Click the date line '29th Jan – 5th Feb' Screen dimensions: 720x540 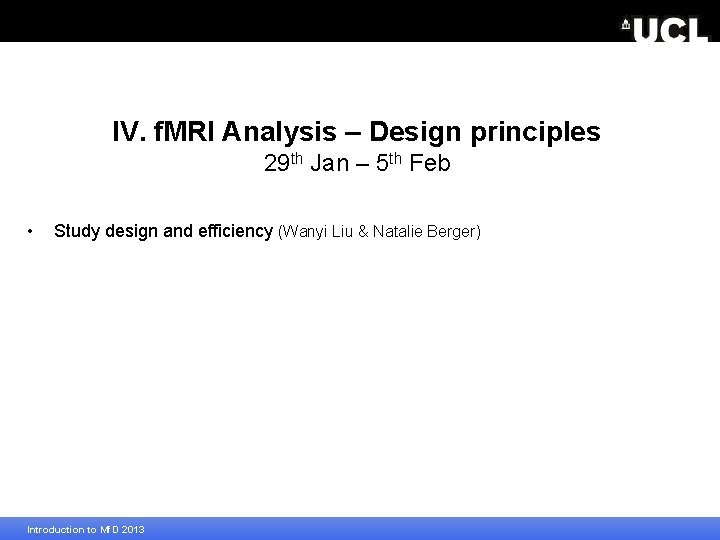point(357,163)
